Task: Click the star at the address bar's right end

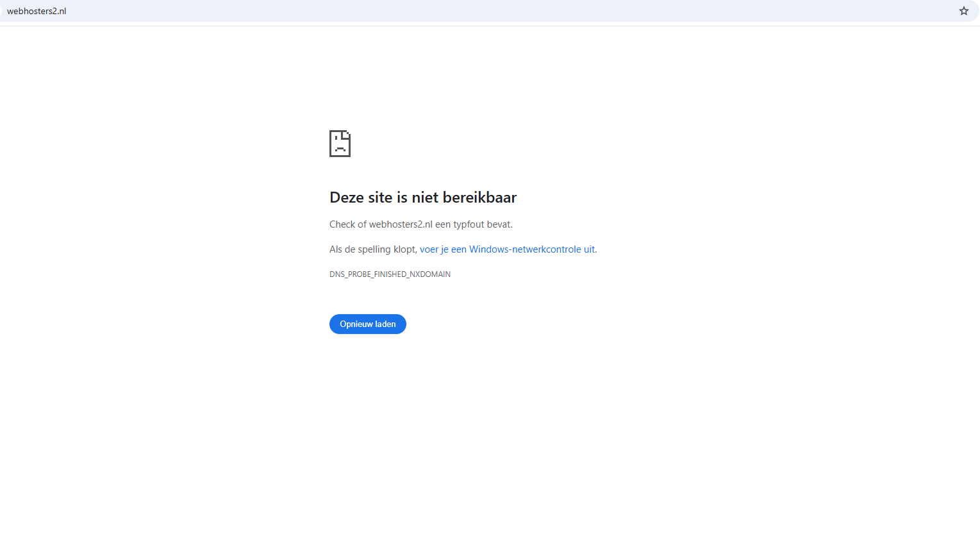Action: click(964, 10)
